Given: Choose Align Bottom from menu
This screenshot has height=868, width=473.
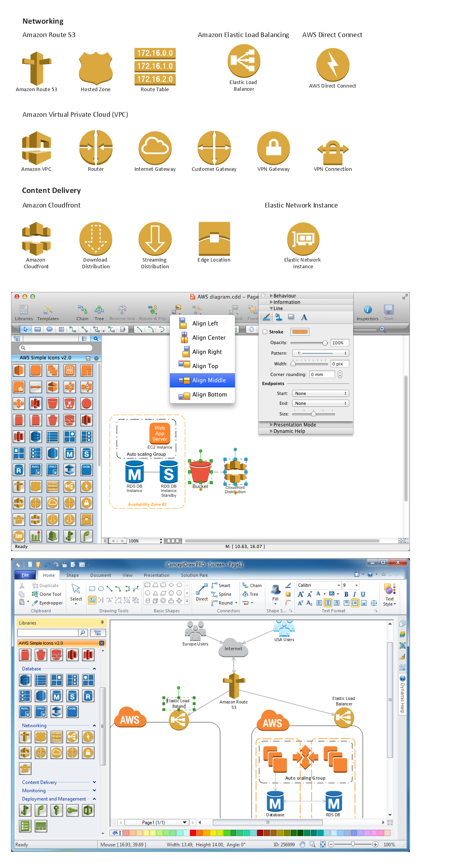Looking at the screenshot, I should tap(202, 395).
